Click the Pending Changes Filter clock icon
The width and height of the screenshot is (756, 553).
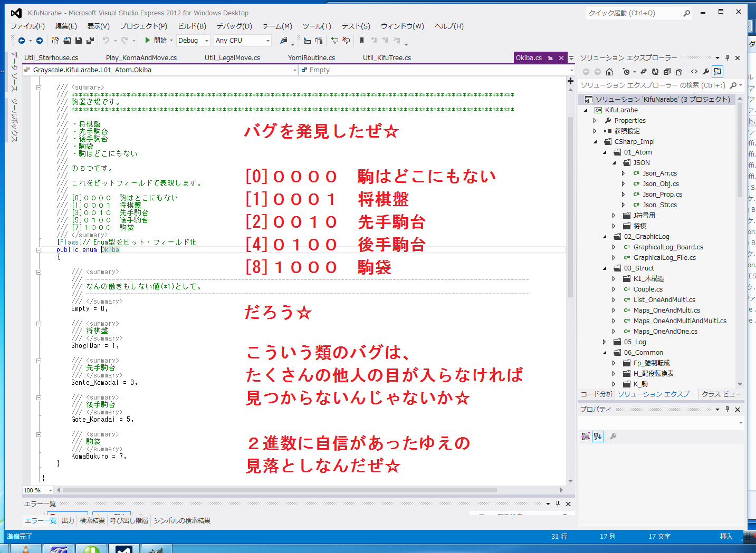click(626, 72)
